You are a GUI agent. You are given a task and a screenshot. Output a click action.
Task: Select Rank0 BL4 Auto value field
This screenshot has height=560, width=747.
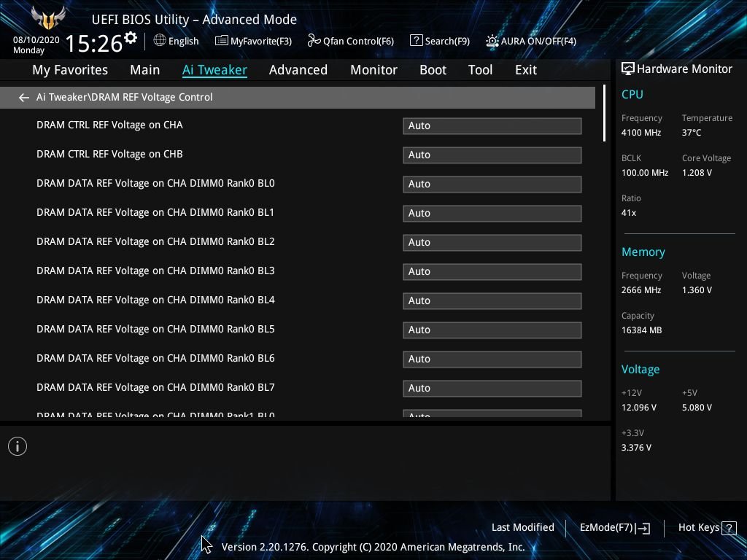(x=492, y=300)
